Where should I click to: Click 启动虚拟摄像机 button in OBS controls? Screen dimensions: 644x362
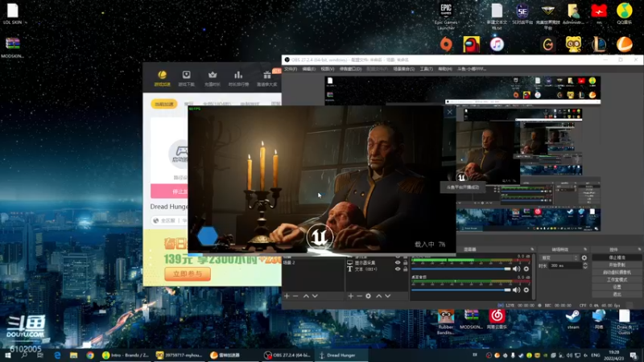617,273
